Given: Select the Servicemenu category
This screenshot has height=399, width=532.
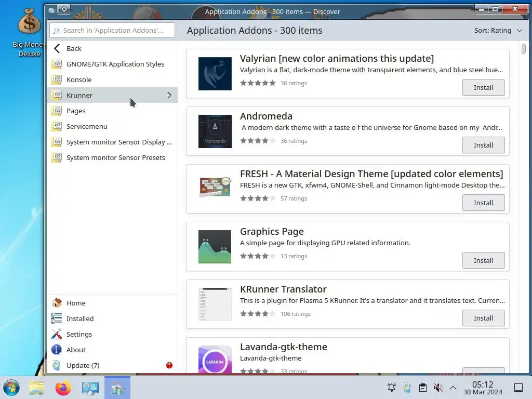Looking at the screenshot, I should pyautogui.click(x=112, y=127).
